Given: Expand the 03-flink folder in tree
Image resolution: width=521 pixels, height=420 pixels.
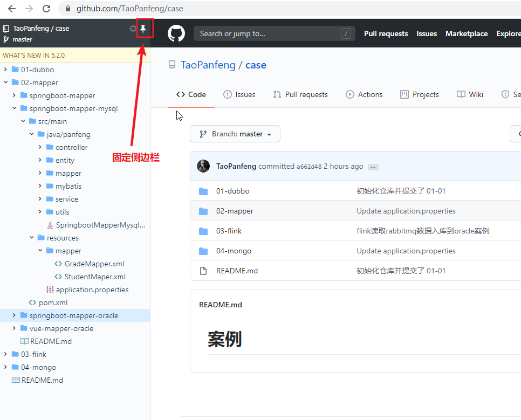Looking at the screenshot, I should (5, 354).
